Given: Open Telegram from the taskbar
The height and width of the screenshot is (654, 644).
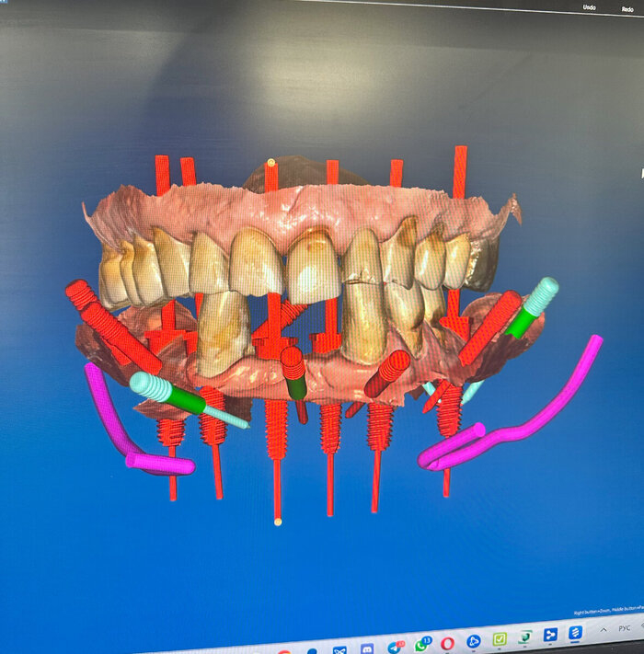Looking at the screenshot, I should (x=395, y=647).
